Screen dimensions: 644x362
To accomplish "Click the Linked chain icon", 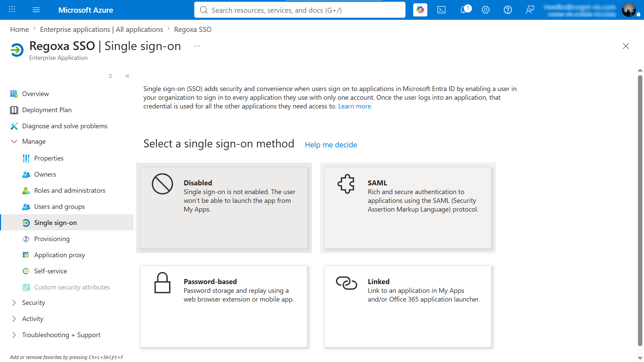I will point(346,283).
